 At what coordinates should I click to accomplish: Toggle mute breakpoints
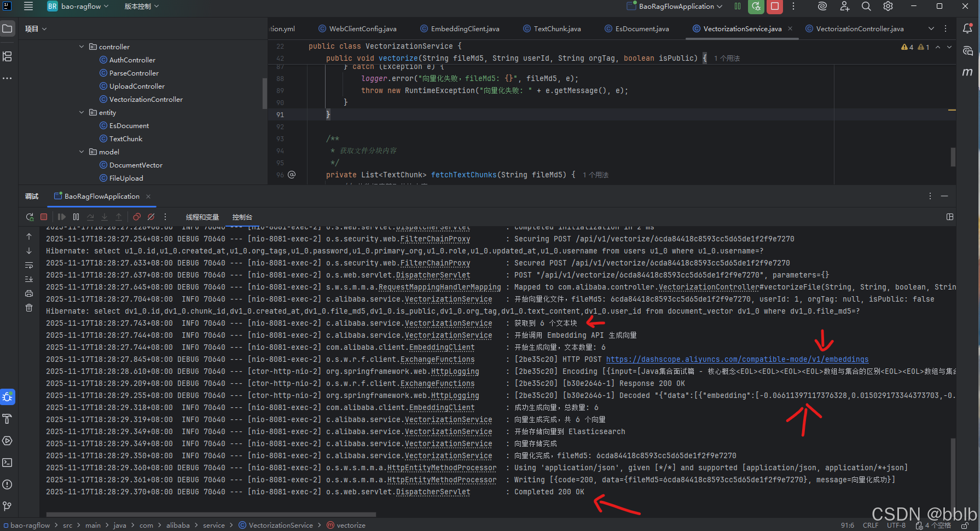point(151,217)
